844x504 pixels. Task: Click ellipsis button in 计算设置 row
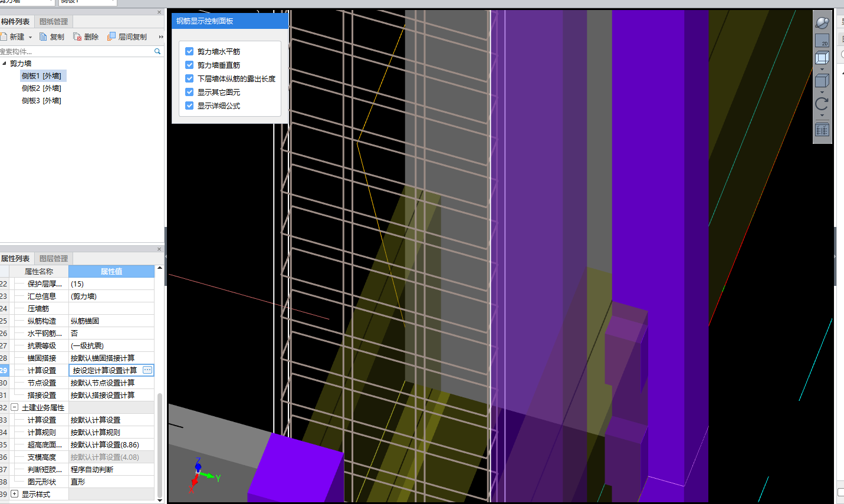tap(147, 370)
